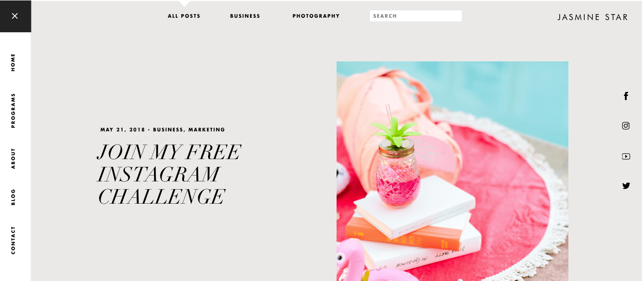Open PROGRAMS from the vertical sidebar
644x281 pixels.
(13, 110)
